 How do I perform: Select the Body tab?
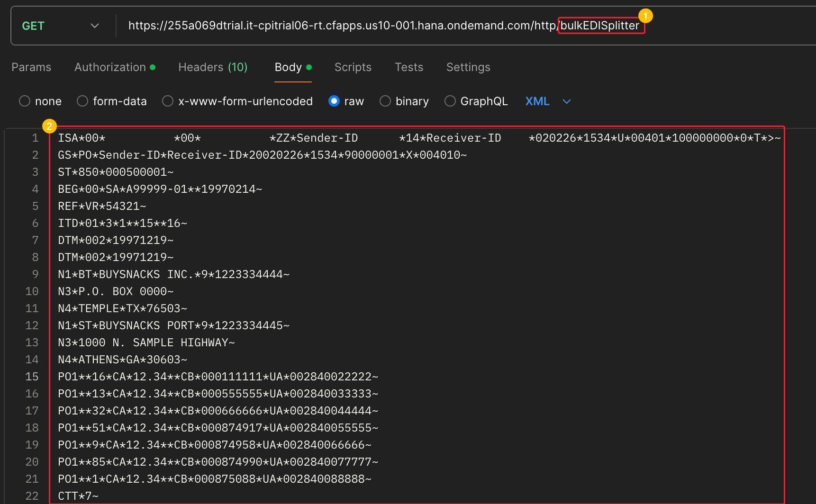click(x=293, y=67)
